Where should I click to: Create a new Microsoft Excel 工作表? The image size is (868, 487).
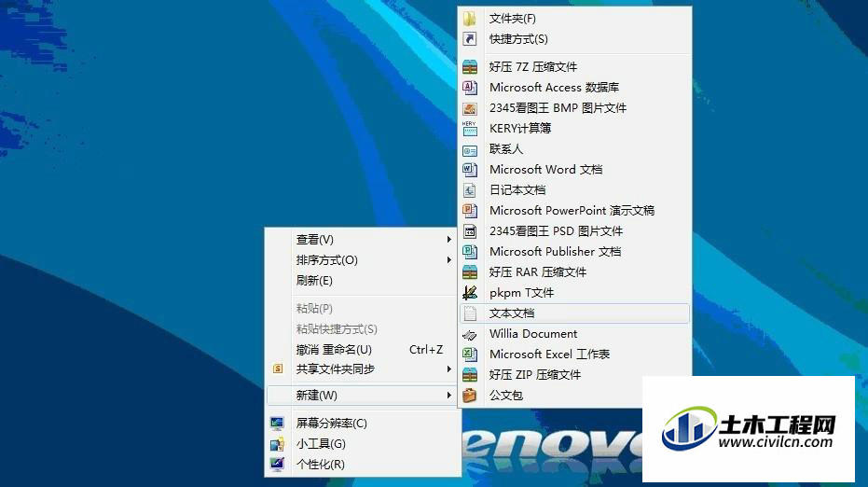574,354
